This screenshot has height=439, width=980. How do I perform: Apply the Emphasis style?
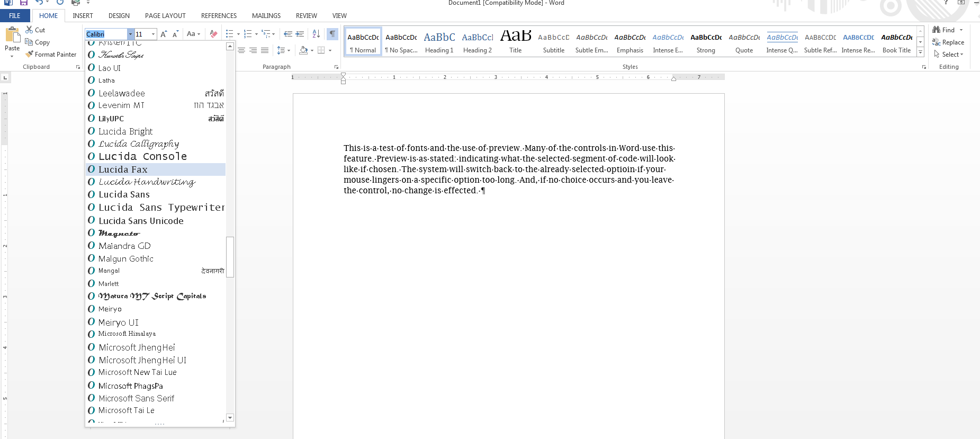point(630,42)
